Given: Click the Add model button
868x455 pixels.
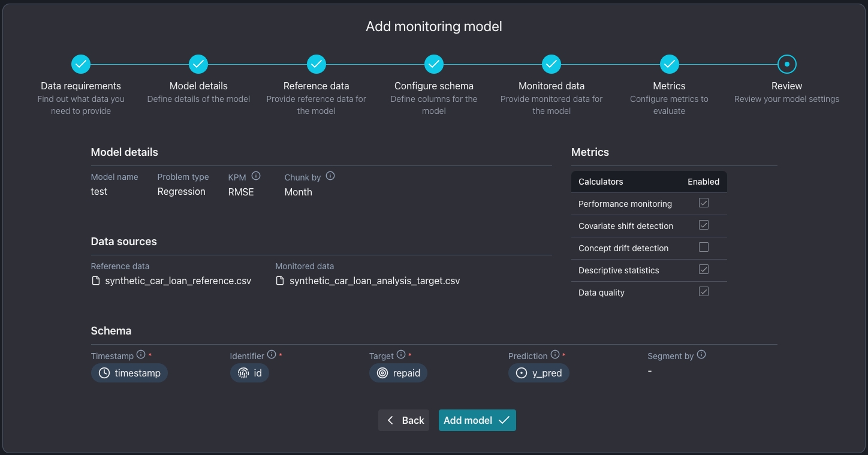Looking at the screenshot, I should (477, 420).
